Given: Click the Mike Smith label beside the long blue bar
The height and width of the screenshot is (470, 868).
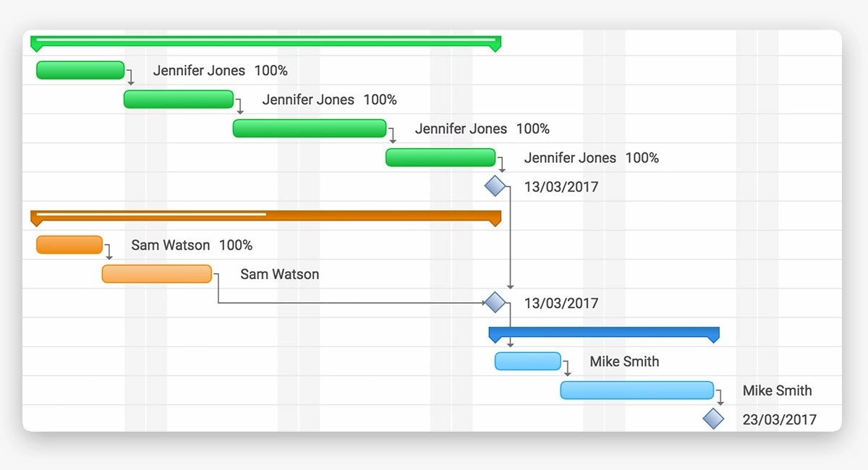Looking at the screenshot, I should [x=777, y=390].
